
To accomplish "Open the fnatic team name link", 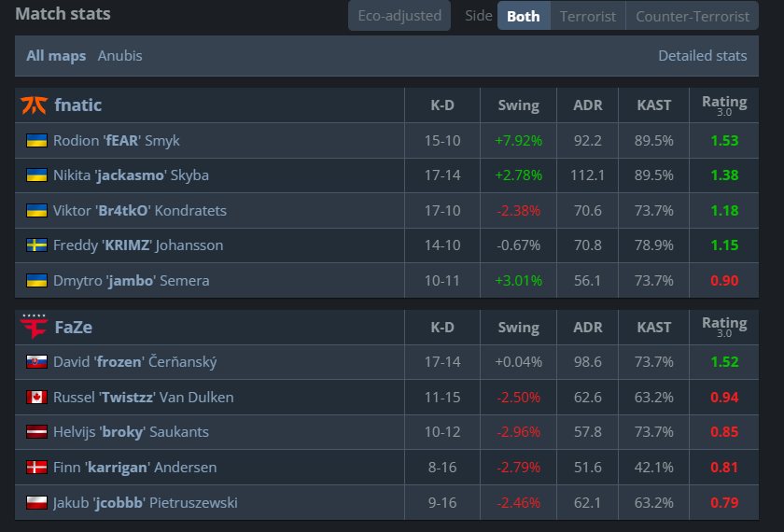I will point(78,105).
